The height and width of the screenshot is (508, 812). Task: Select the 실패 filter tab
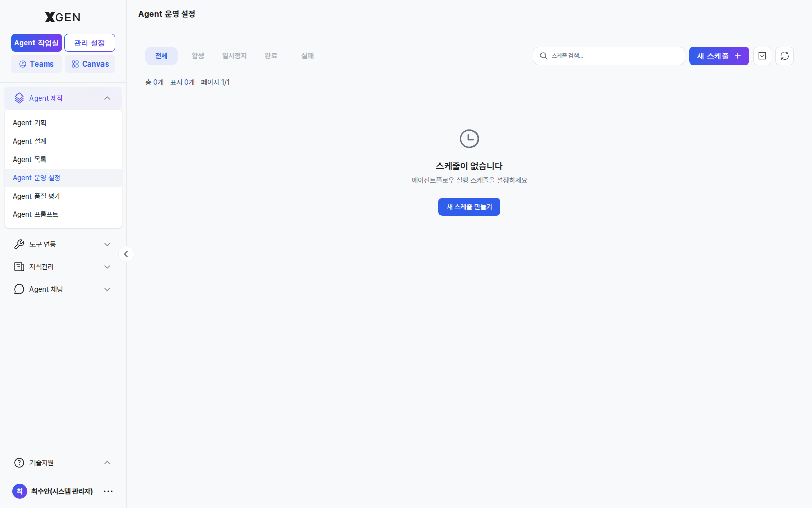click(308, 56)
